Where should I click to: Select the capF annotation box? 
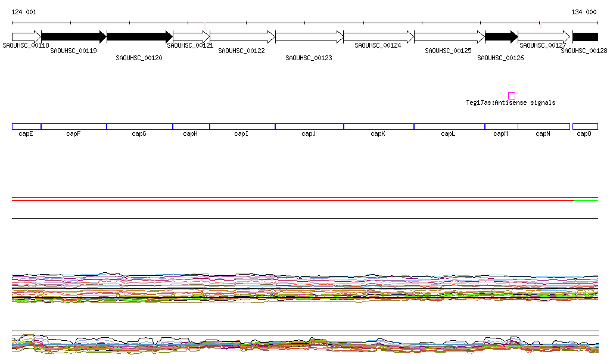[x=73, y=126]
